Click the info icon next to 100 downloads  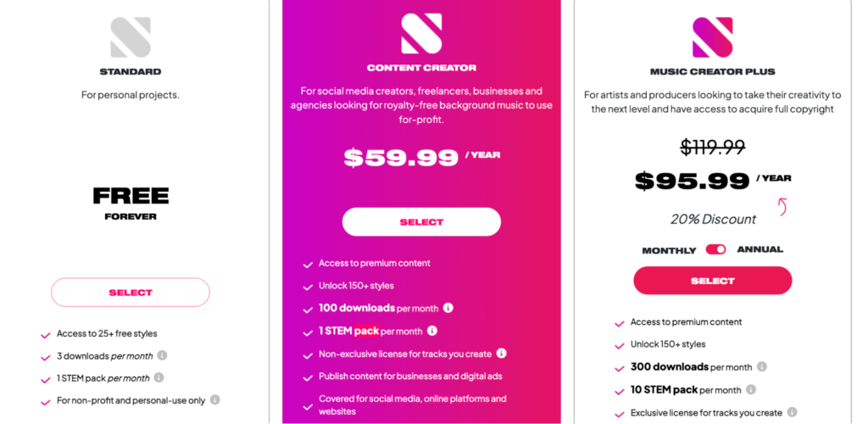448,308
